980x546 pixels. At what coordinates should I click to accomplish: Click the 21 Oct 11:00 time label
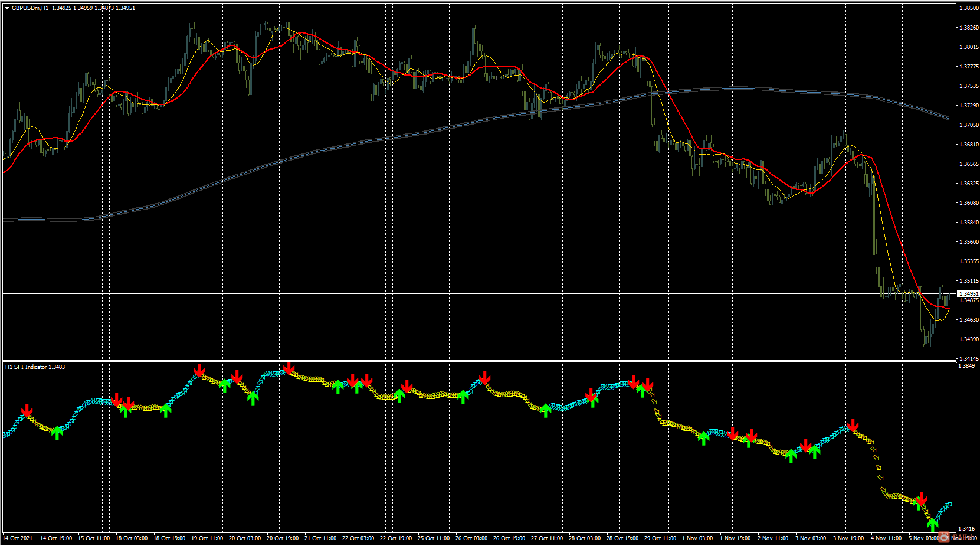(x=320, y=538)
